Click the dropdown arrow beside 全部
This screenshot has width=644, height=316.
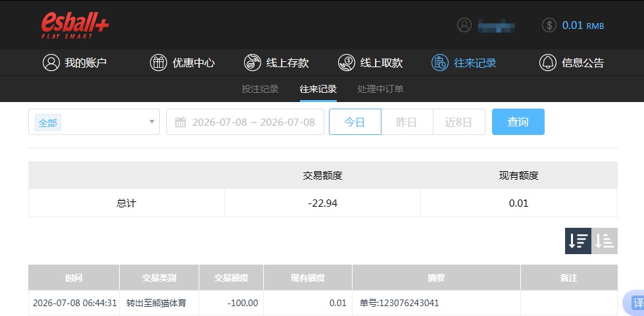(x=152, y=122)
